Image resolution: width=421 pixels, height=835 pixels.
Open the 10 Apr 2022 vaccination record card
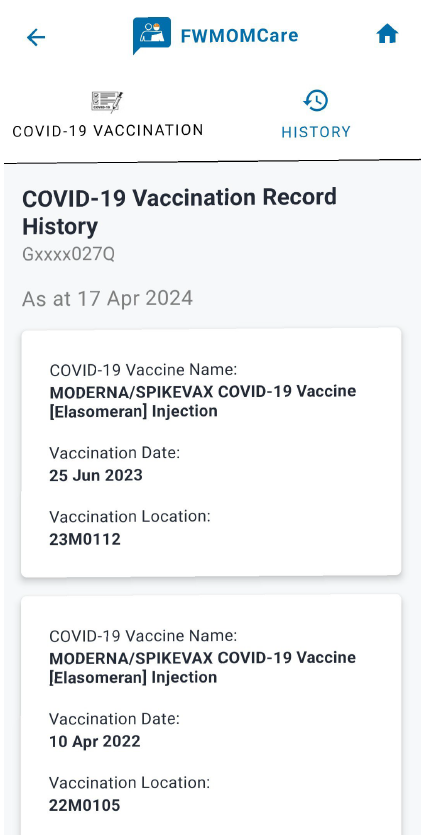pyautogui.click(x=211, y=715)
